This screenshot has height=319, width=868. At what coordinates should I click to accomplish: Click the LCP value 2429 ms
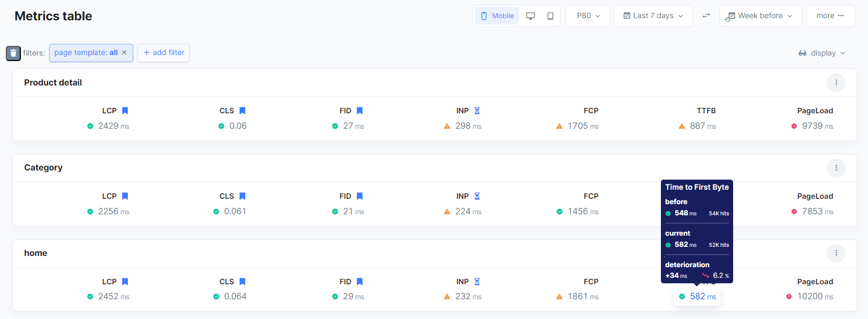(x=113, y=126)
